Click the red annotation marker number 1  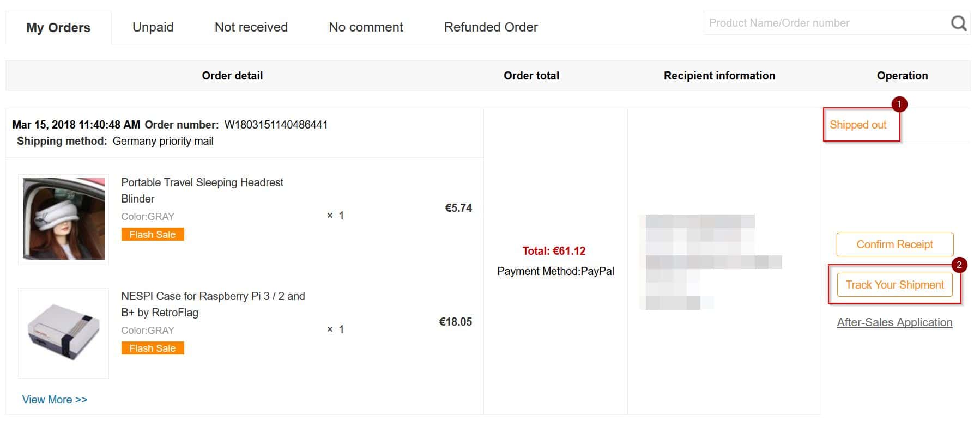point(899,104)
